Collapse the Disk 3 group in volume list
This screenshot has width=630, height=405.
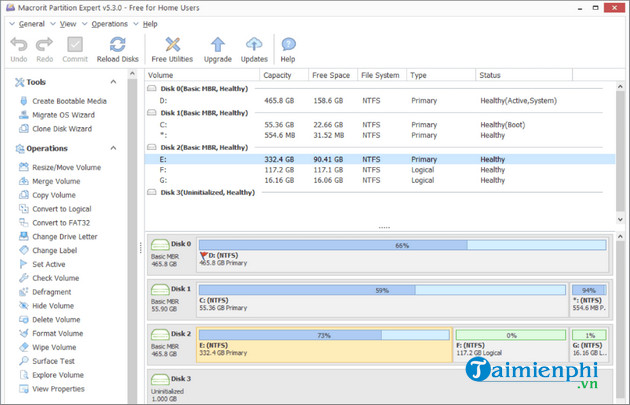152,192
